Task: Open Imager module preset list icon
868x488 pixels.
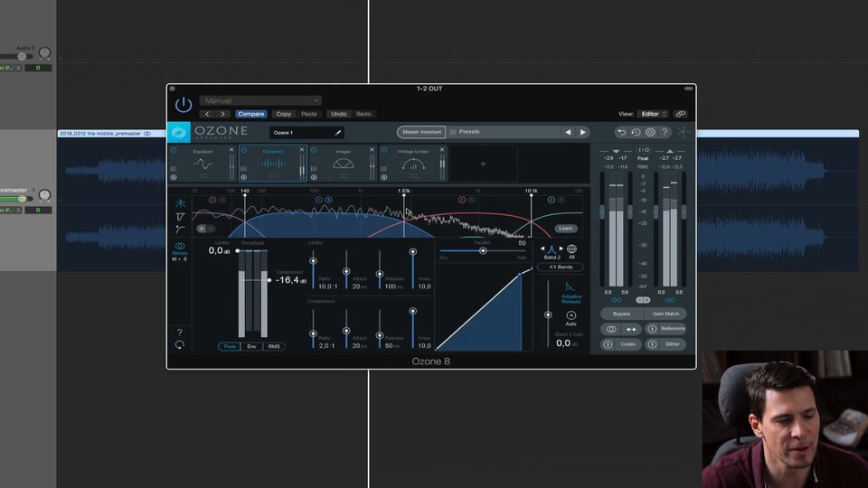Action: click(x=314, y=169)
